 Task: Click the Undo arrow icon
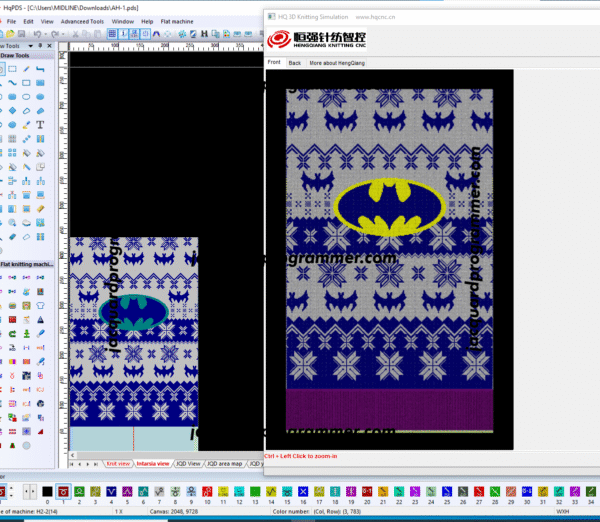37,34
